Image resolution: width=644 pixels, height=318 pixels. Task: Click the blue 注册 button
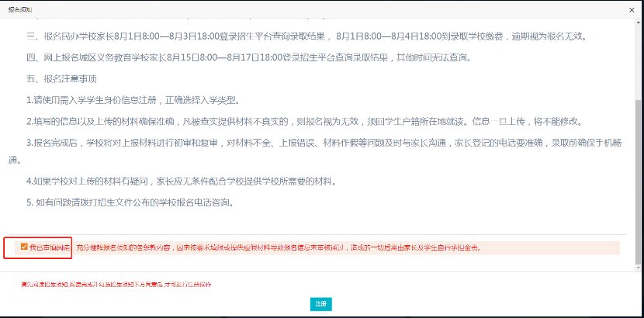pyautogui.click(x=320, y=304)
